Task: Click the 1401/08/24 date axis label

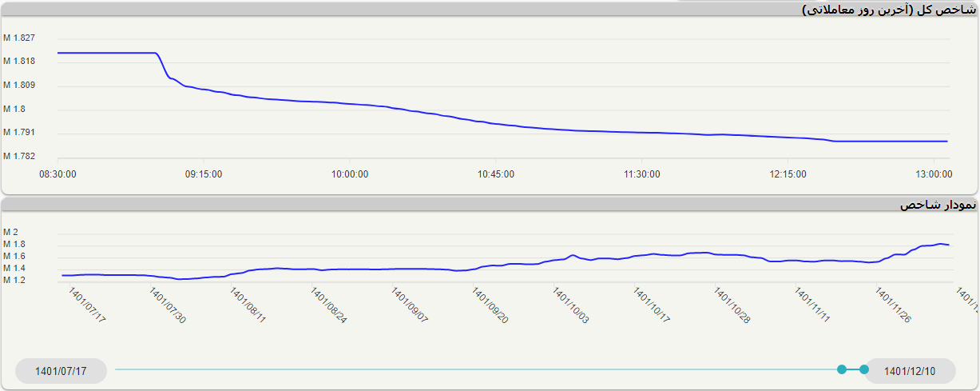Action: pyautogui.click(x=329, y=305)
